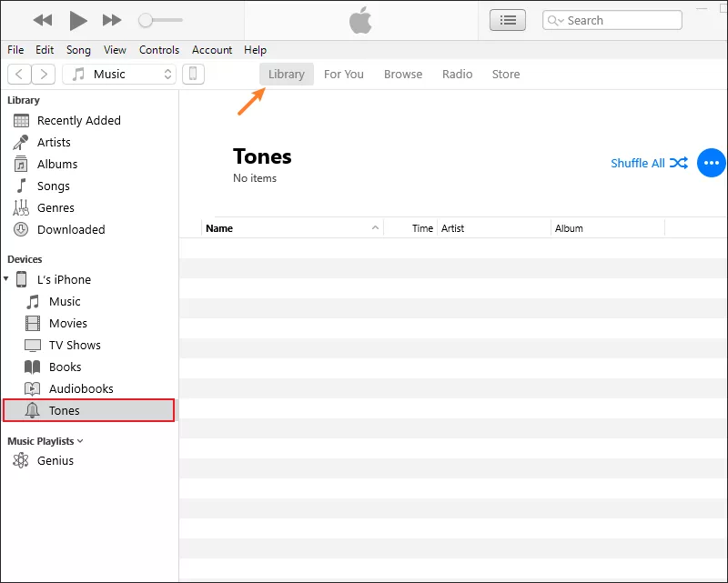Click the Audiobooks icon under Devices
728x583 pixels.
34,388
